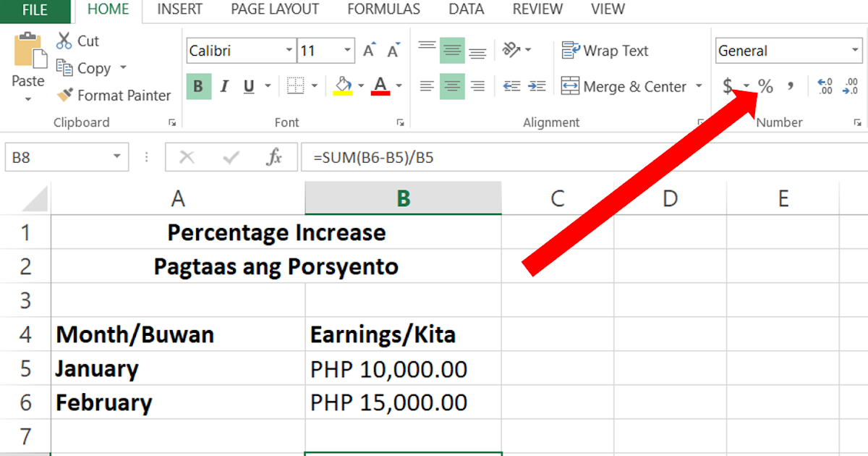This screenshot has height=456, width=868.
Task: Decrease decimal places
Action: [850, 86]
